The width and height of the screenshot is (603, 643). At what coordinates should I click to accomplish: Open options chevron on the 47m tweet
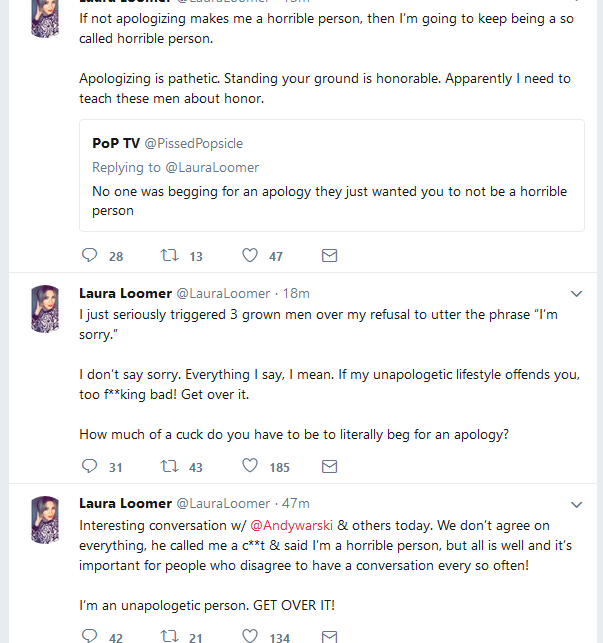pos(576,504)
